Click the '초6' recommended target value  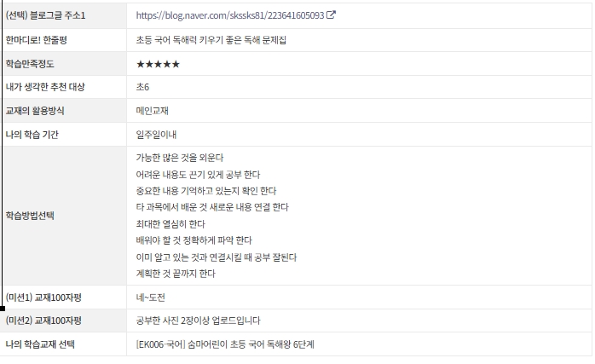tap(142, 87)
